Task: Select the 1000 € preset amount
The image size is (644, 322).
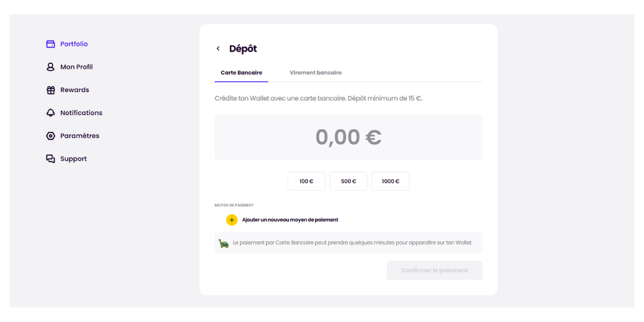Action: point(391,181)
